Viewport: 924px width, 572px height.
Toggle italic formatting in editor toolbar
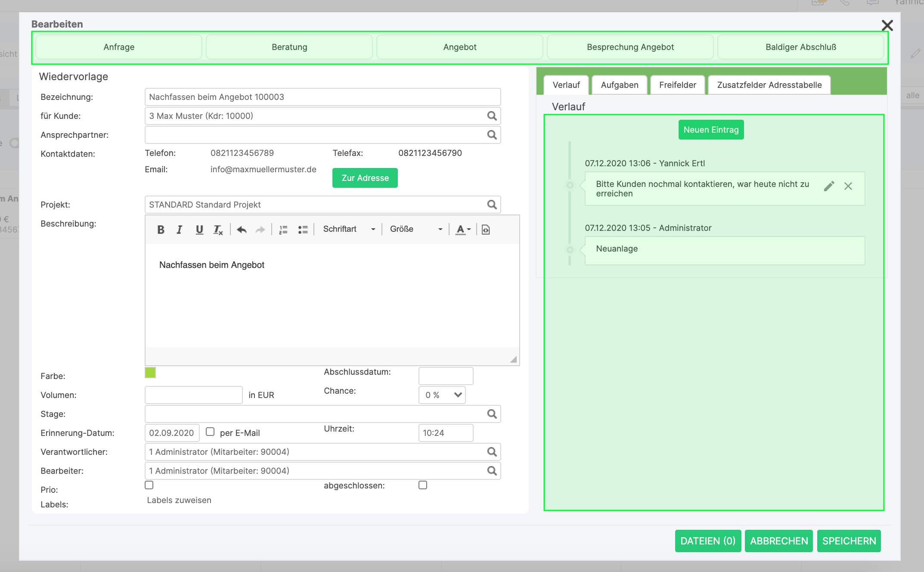coord(180,230)
